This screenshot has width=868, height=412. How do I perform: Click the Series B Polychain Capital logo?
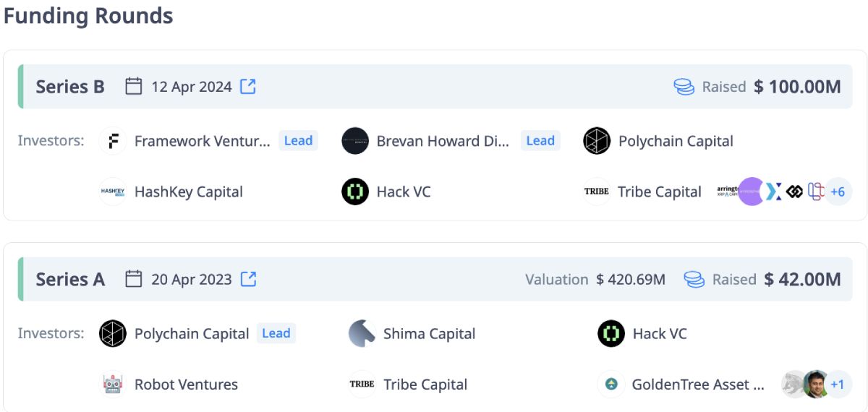[597, 141]
